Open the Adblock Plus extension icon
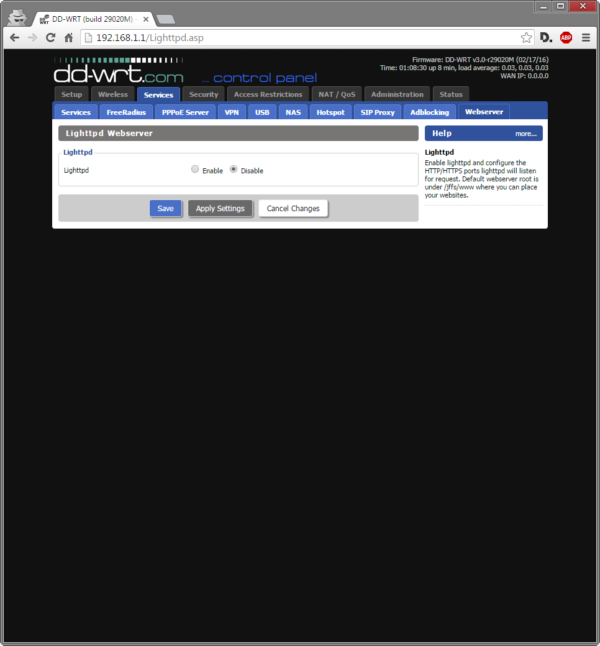This screenshot has width=600, height=646. coord(566,38)
